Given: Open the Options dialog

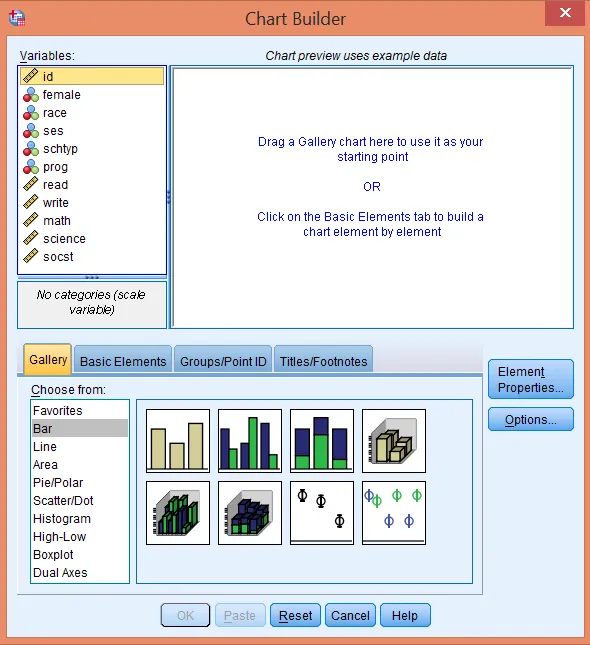Looking at the screenshot, I should coord(531,420).
